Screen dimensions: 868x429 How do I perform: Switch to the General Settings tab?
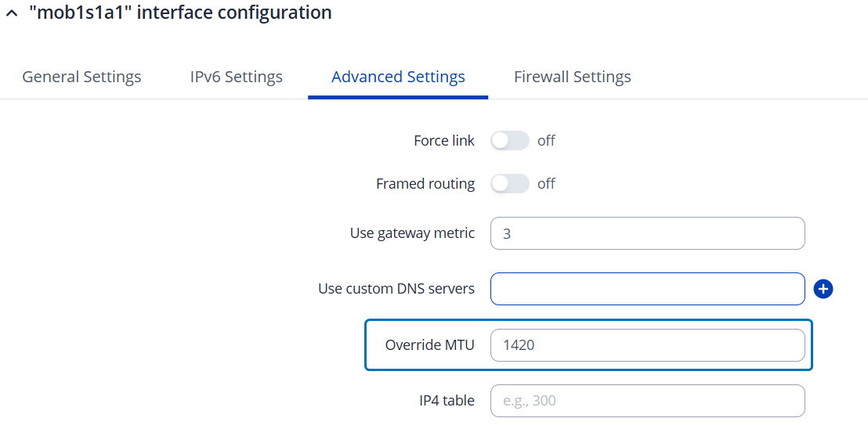(x=81, y=77)
